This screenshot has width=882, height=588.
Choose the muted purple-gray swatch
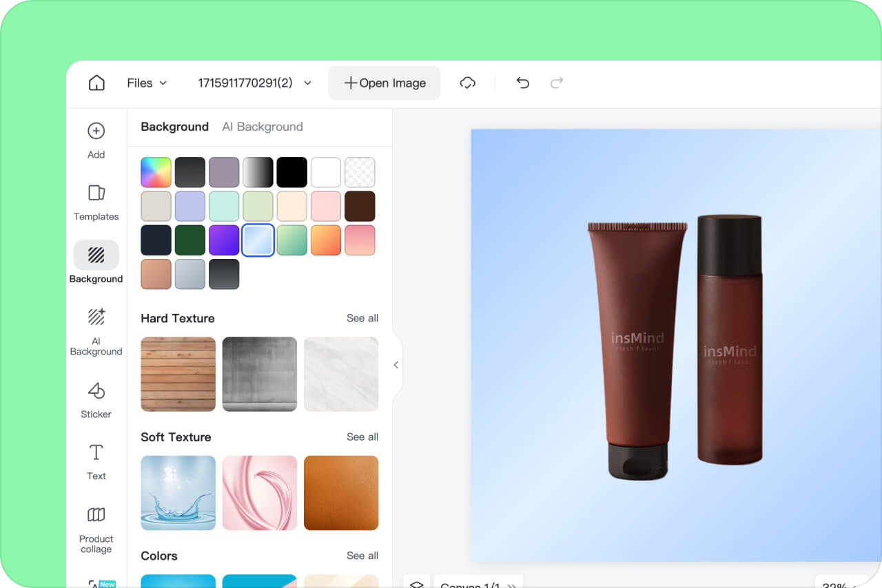pyautogui.click(x=224, y=172)
